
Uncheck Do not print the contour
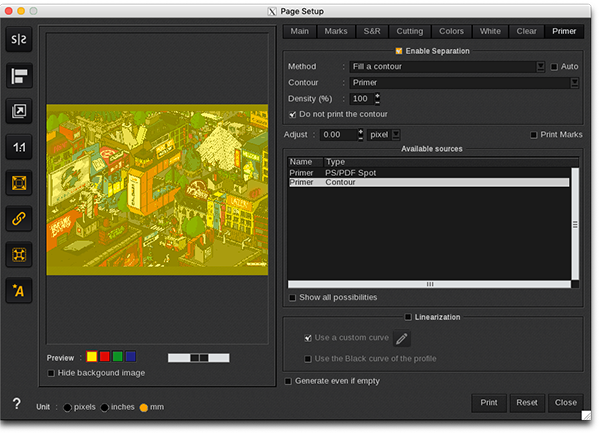pos(292,115)
